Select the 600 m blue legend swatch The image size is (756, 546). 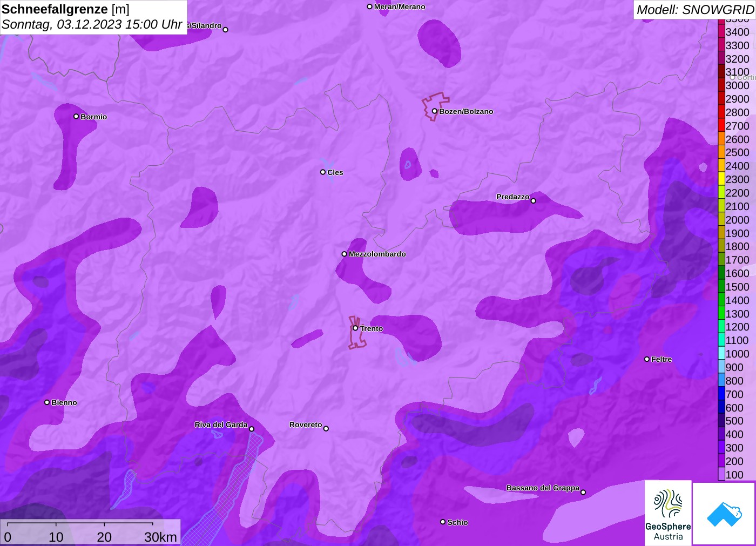pos(721,407)
